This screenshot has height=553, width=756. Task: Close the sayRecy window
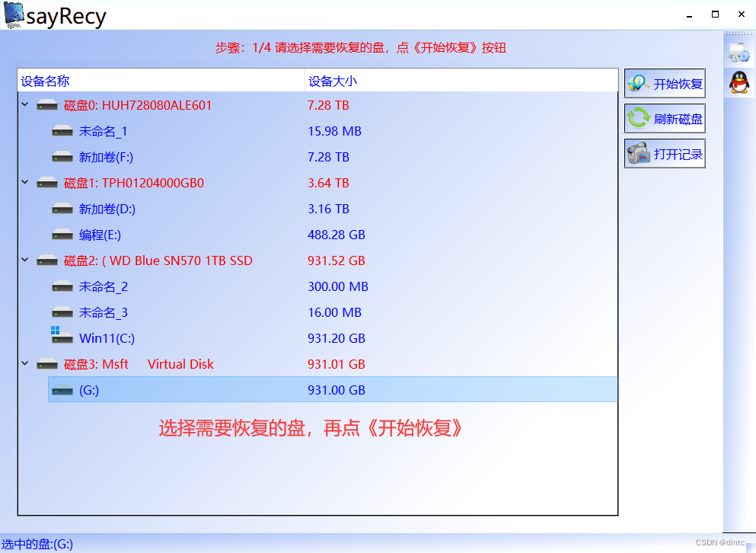click(x=742, y=14)
